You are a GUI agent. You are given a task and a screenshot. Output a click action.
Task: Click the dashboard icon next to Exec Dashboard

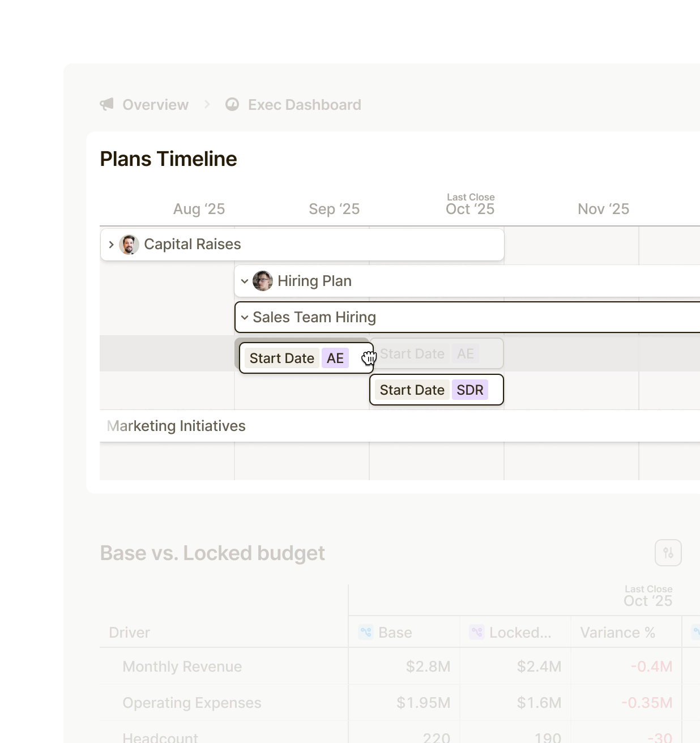(233, 104)
